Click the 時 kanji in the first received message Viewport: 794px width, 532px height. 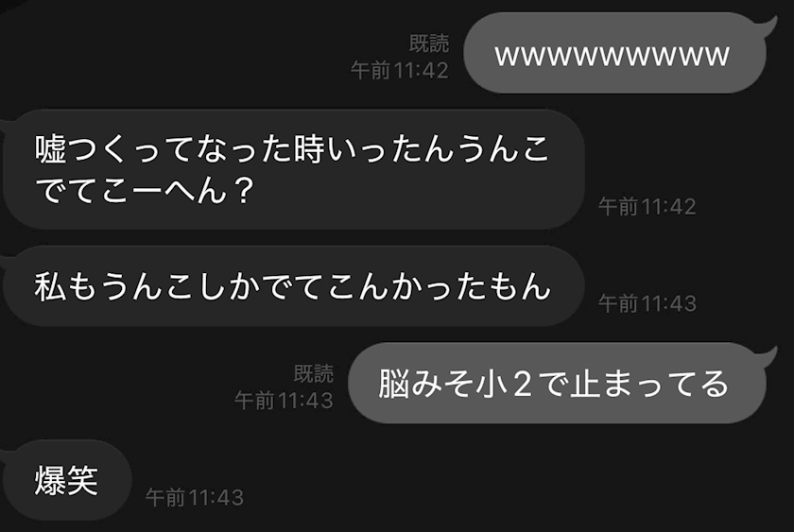click(x=309, y=148)
